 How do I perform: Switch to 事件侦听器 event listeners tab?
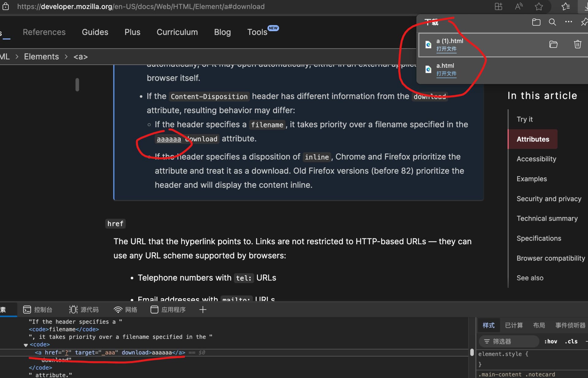[570, 325]
